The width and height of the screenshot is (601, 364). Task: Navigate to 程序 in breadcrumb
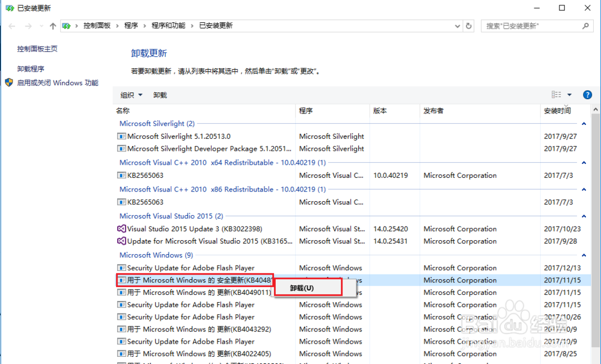pos(131,26)
